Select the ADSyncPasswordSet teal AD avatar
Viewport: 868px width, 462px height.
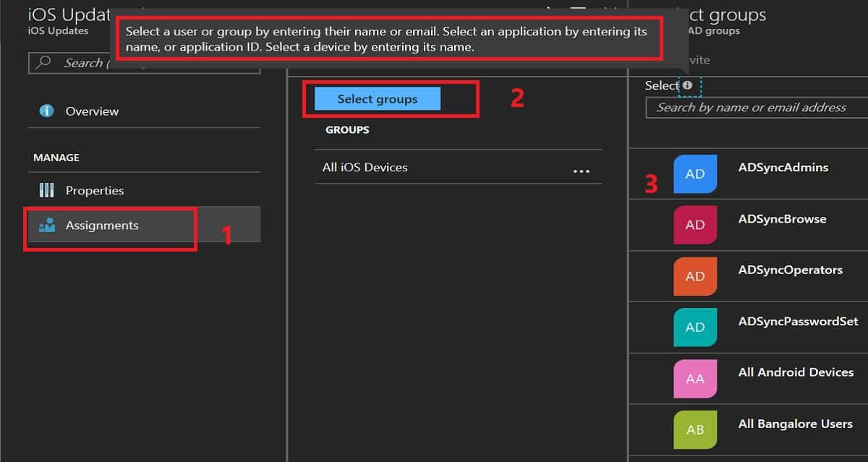coord(695,327)
